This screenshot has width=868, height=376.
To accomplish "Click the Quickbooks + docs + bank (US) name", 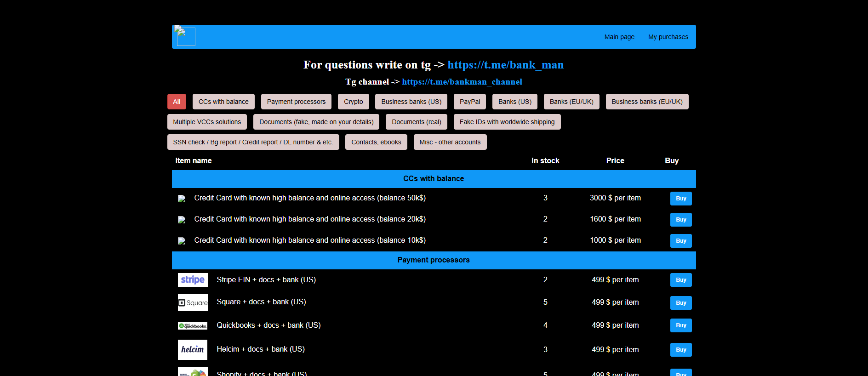I will [268, 325].
